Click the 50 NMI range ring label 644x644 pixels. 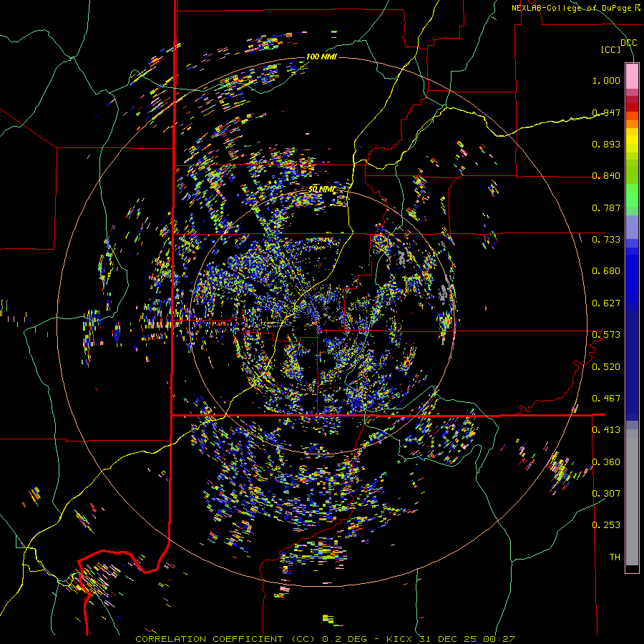(x=321, y=189)
